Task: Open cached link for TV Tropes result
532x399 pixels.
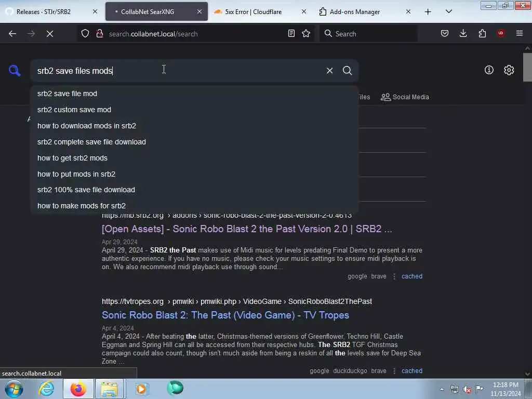Action: tap(412, 371)
